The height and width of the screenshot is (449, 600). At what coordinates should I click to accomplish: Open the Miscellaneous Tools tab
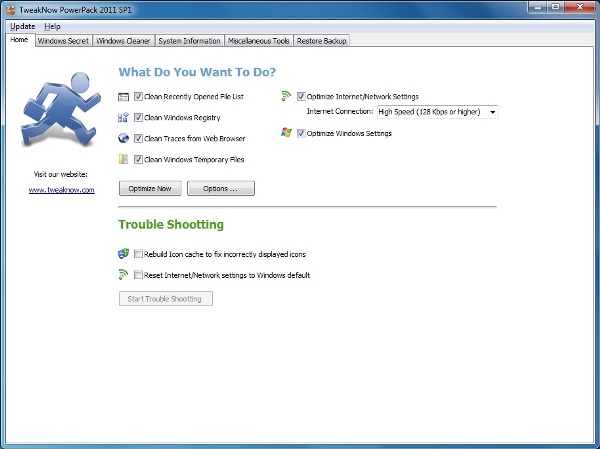click(259, 41)
